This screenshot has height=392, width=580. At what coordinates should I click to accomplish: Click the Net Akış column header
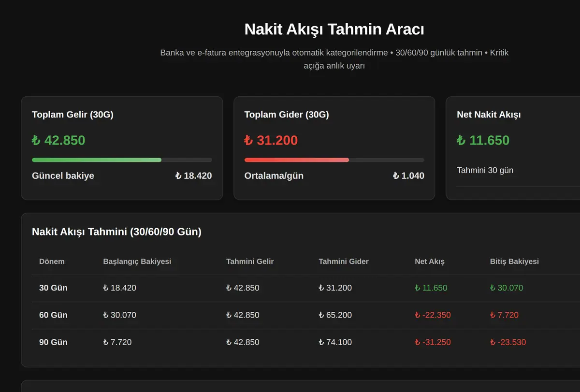(x=430, y=261)
